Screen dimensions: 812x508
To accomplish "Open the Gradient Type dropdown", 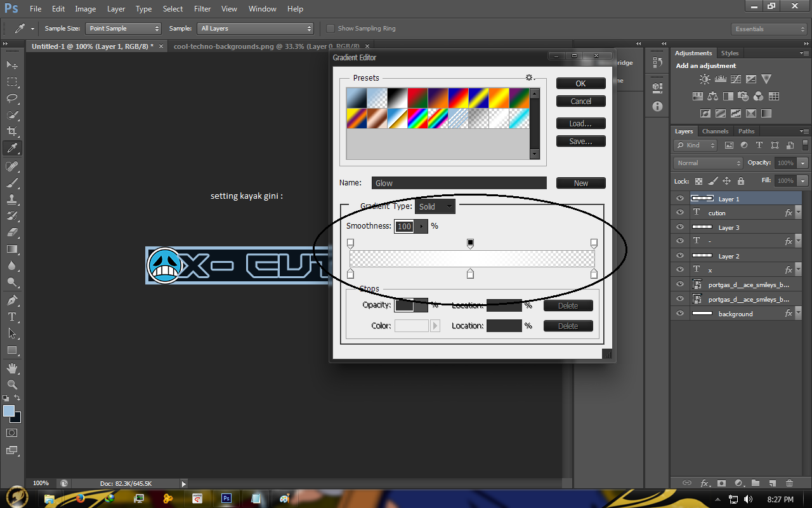I will (435, 206).
